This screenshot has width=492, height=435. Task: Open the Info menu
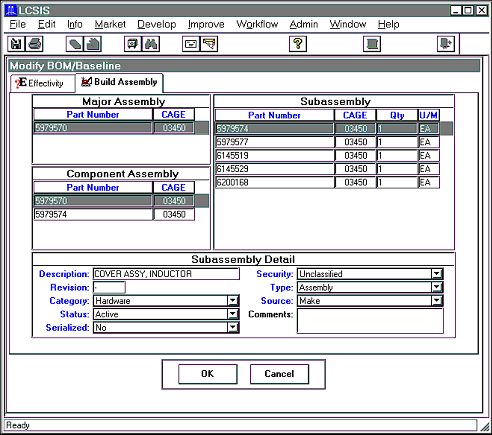click(x=75, y=24)
